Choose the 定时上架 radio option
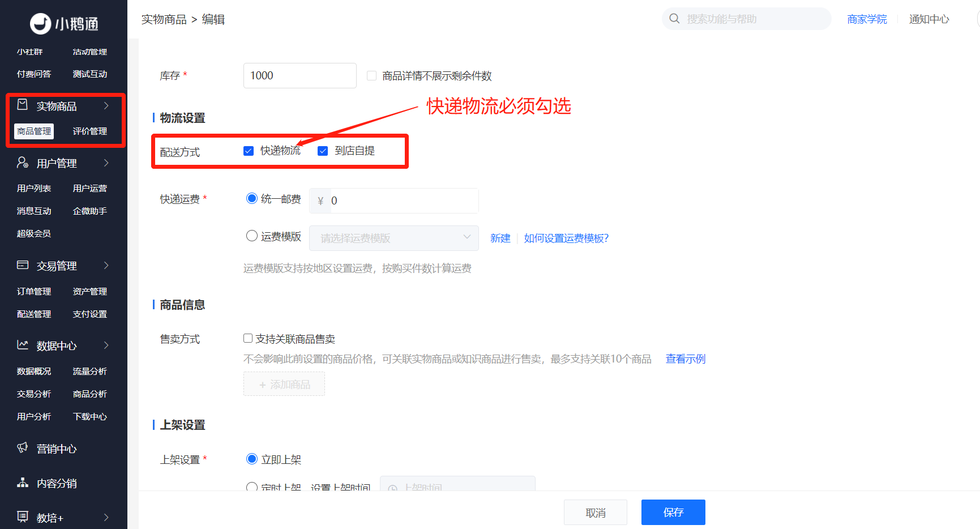This screenshot has height=529, width=980. pos(252,487)
